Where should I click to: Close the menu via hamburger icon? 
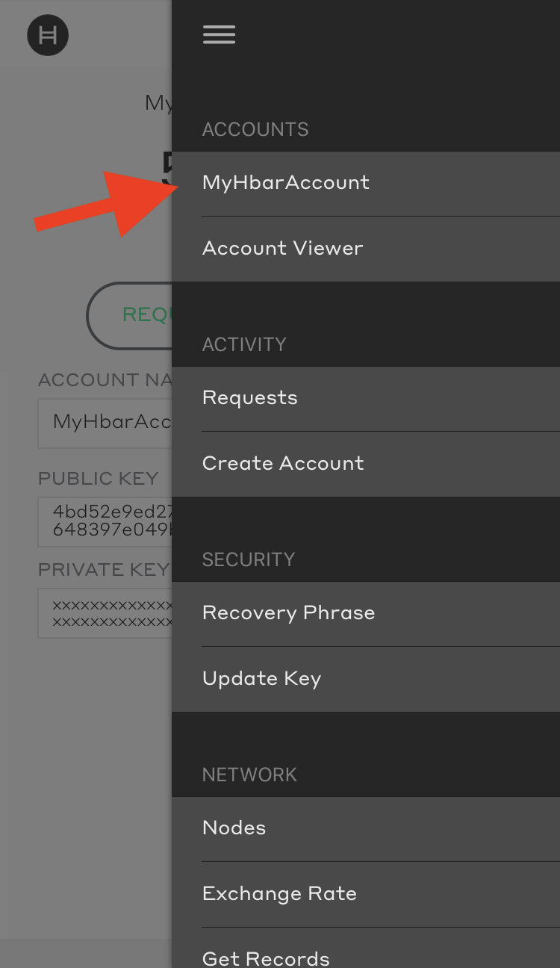click(219, 34)
